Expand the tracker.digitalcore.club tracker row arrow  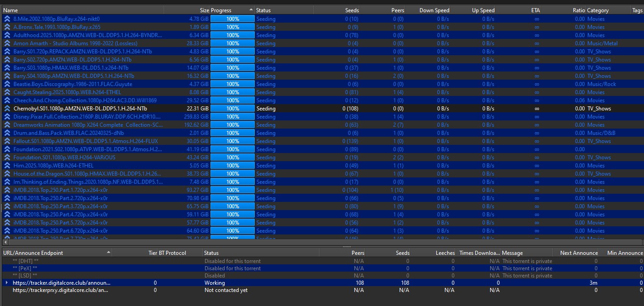click(x=6, y=283)
